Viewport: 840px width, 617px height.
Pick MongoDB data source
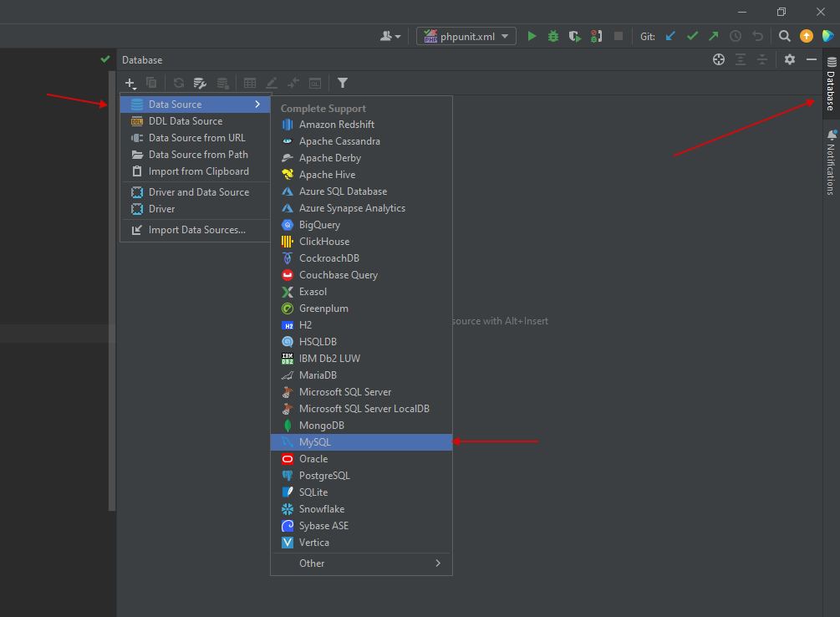[x=362, y=425]
